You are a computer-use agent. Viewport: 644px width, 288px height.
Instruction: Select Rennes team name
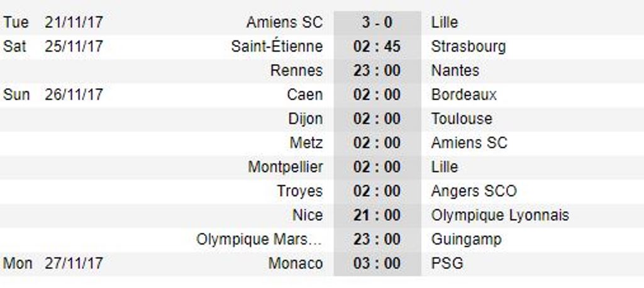point(297,70)
